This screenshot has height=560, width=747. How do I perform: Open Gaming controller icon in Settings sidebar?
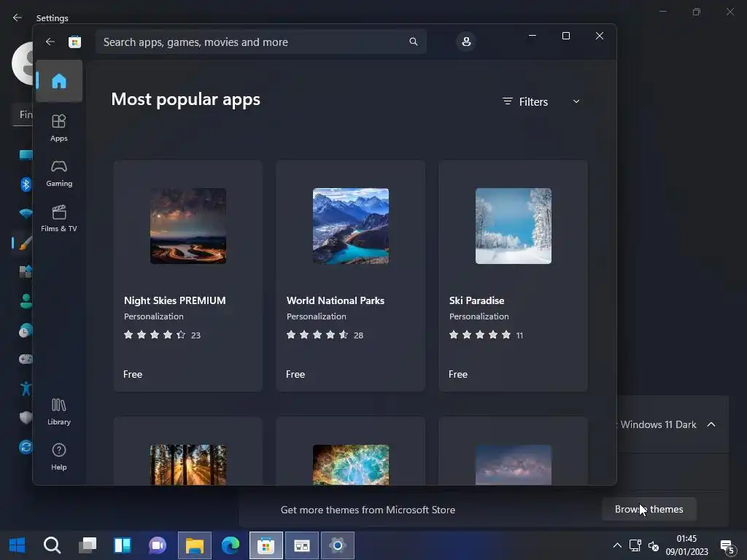[26, 359]
